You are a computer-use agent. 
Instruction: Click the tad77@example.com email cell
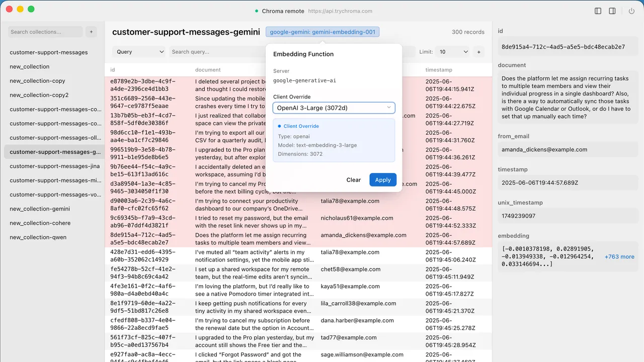348,338
